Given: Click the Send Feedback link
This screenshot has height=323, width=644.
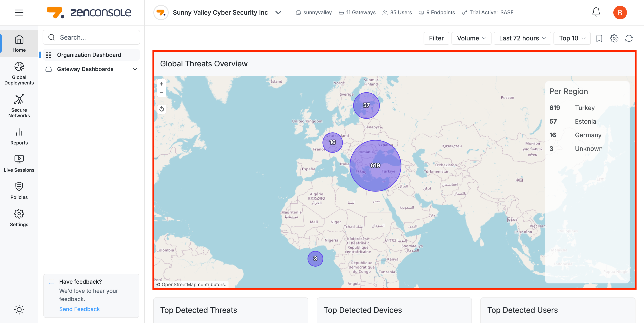Looking at the screenshot, I should [79, 309].
